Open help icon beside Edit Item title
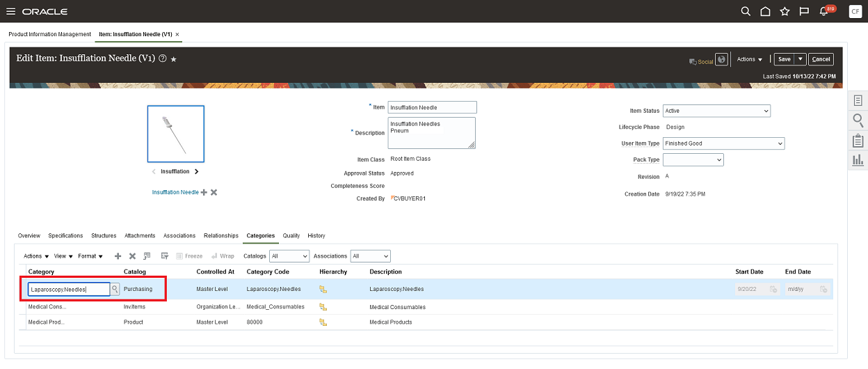Image resolution: width=868 pixels, height=369 pixels. (x=163, y=59)
